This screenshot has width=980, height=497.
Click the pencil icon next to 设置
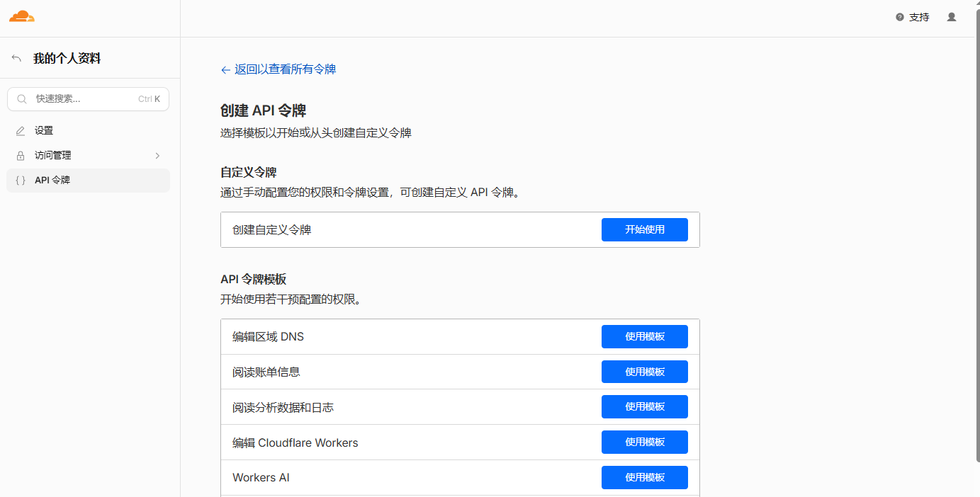tap(21, 131)
